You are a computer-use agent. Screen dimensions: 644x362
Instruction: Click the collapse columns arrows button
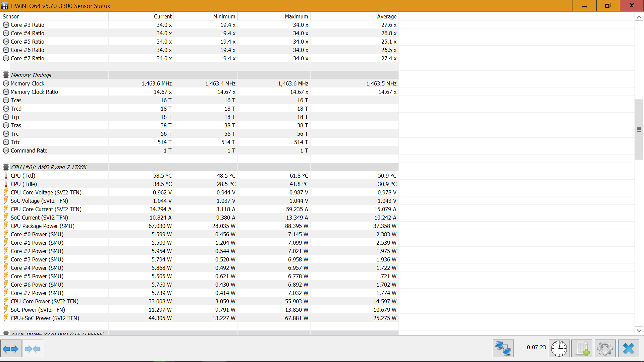pyautogui.click(x=33, y=349)
